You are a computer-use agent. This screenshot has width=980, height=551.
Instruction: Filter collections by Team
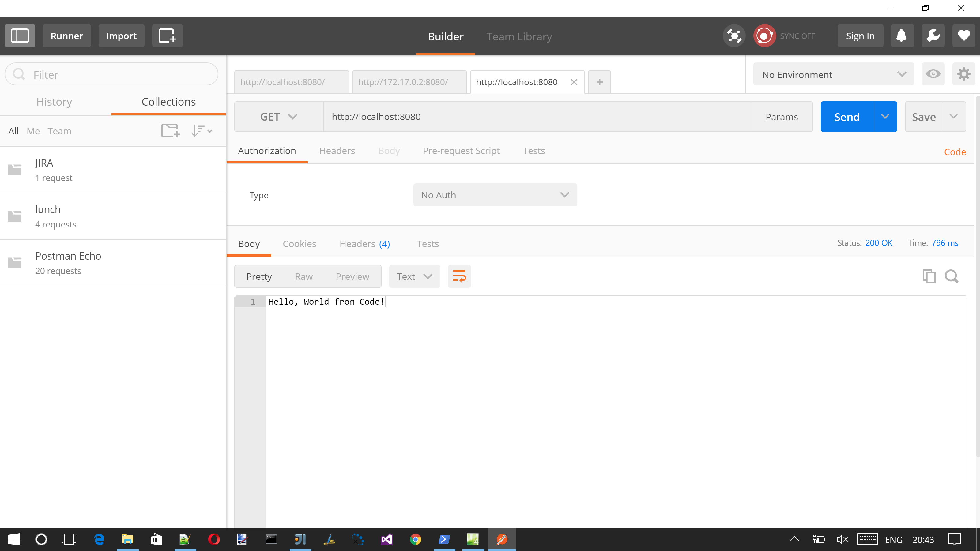pos(59,131)
